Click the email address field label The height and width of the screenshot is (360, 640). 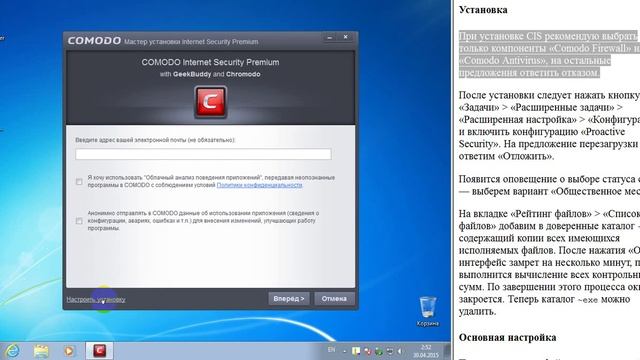pos(155,140)
